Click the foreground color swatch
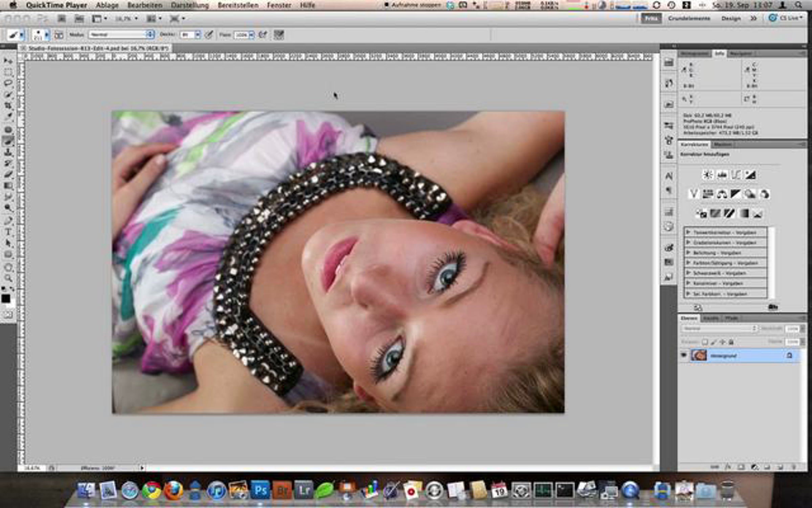Screen dimensions: 812x508 pyautogui.click(x=5, y=298)
